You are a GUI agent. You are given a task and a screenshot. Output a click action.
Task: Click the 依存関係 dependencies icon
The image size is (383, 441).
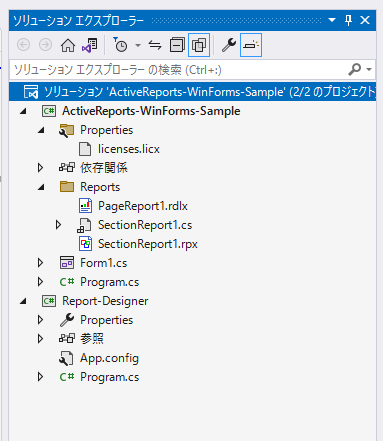(x=67, y=167)
